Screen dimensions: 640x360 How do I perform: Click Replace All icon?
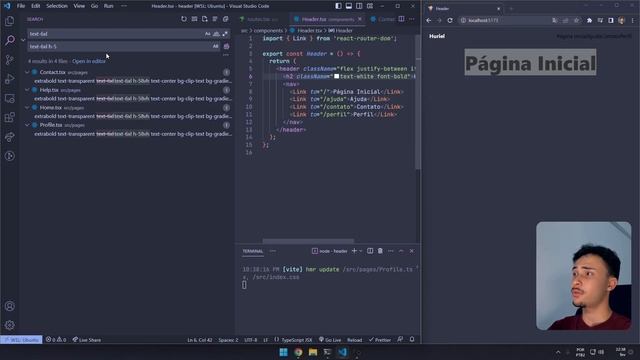(227, 47)
